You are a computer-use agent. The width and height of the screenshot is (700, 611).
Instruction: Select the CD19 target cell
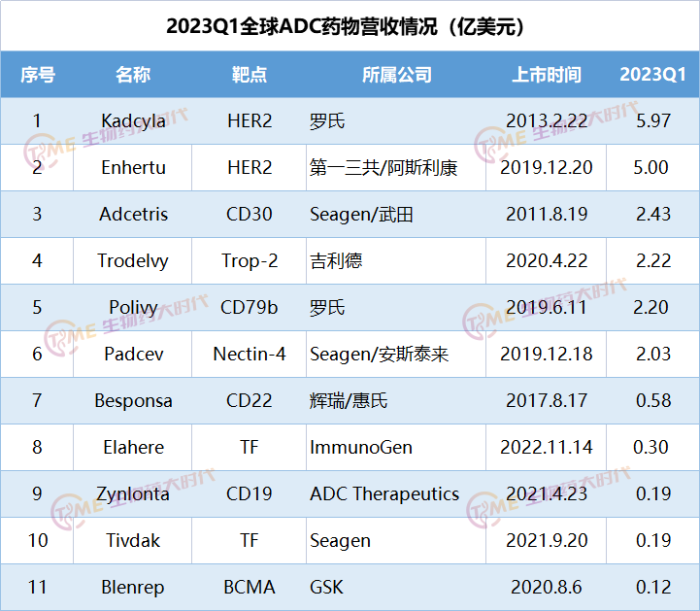pyautogui.click(x=250, y=494)
